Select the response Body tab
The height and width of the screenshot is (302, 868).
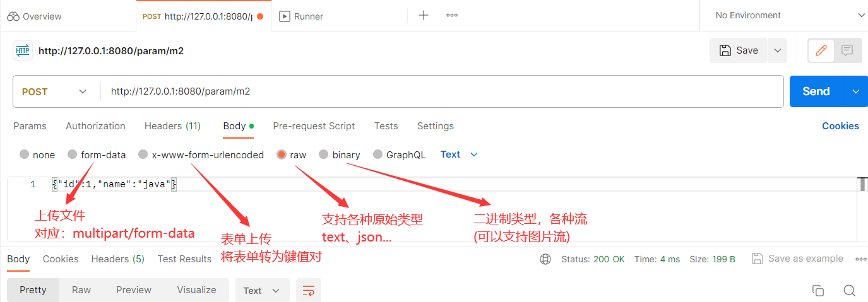tap(18, 259)
